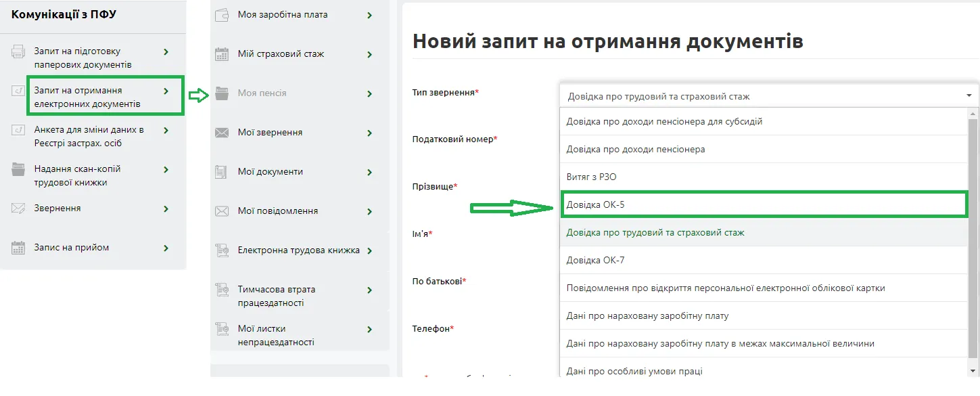
Task: Click mail icon beside Мої повідомлення
Action: (x=222, y=211)
